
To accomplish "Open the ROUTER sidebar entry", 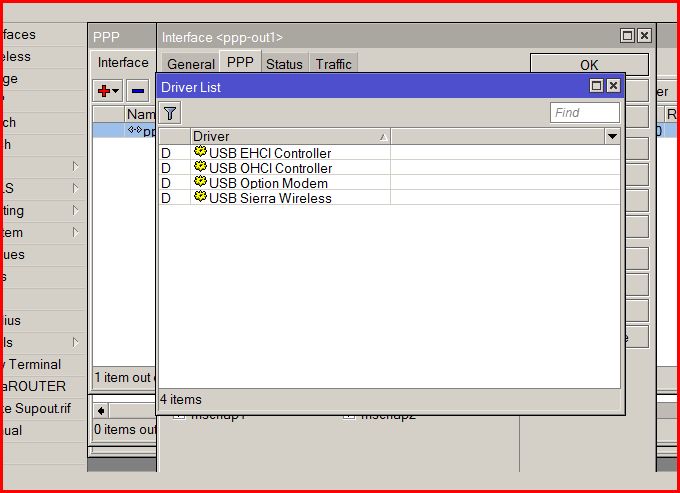I will [33, 386].
